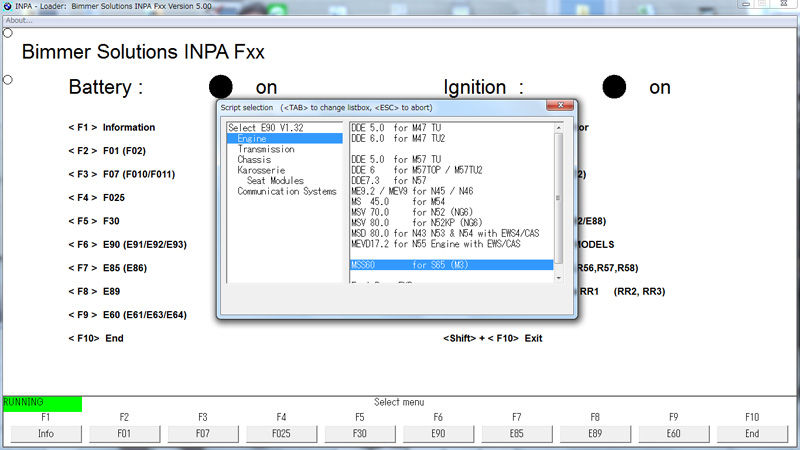
Task: Click the F7 E85 (E86) menu text
Action: click(x=108, y=268)
